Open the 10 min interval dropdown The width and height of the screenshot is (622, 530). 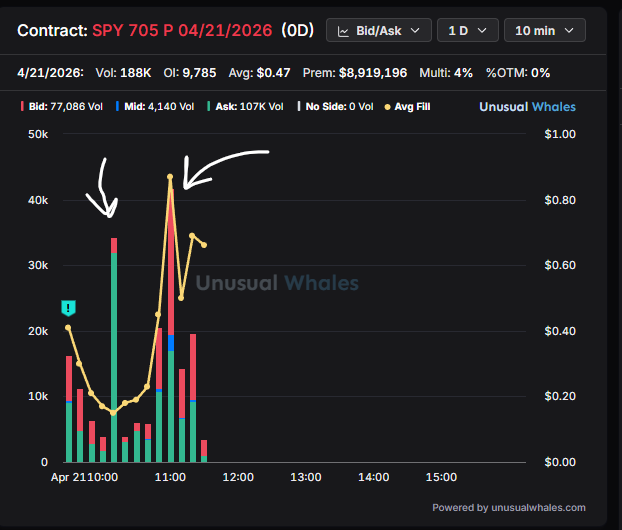[545, 31]
